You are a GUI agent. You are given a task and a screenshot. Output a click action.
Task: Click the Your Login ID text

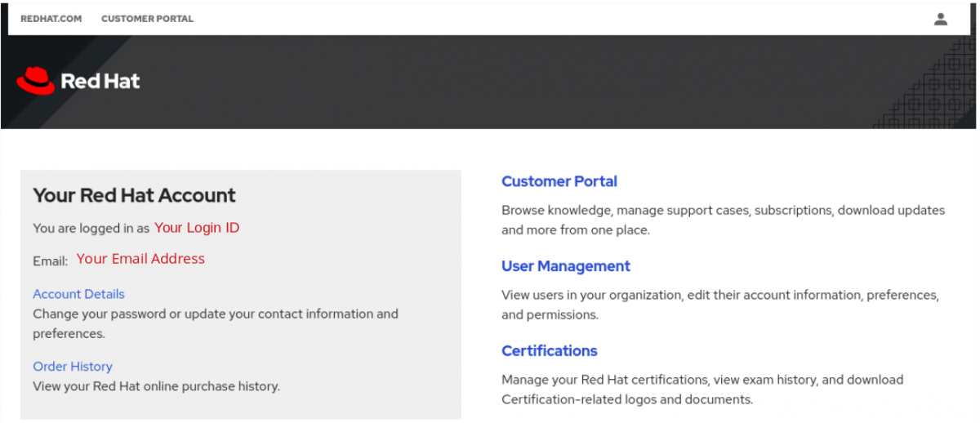pos(197,228)
